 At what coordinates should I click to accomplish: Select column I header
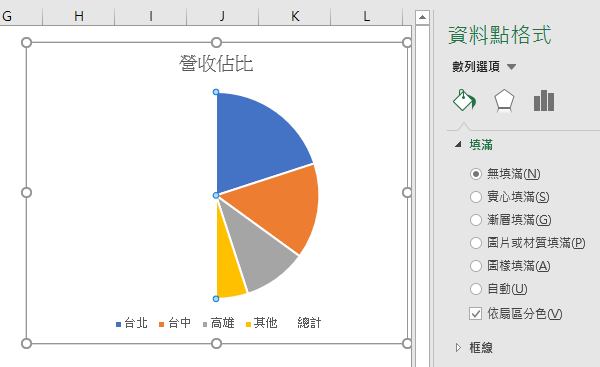150,16
